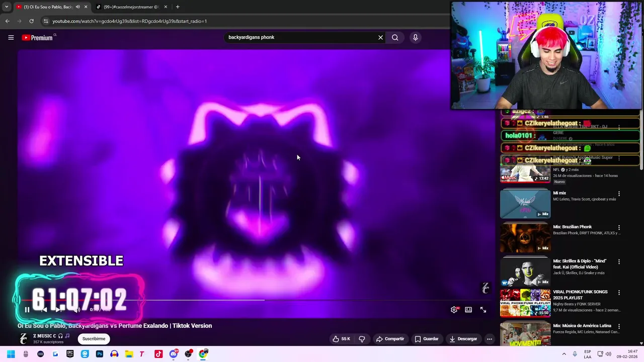The image size is (644, 362).
Task: Enter fullscreen mode in the video player
Action: (483, 310)
